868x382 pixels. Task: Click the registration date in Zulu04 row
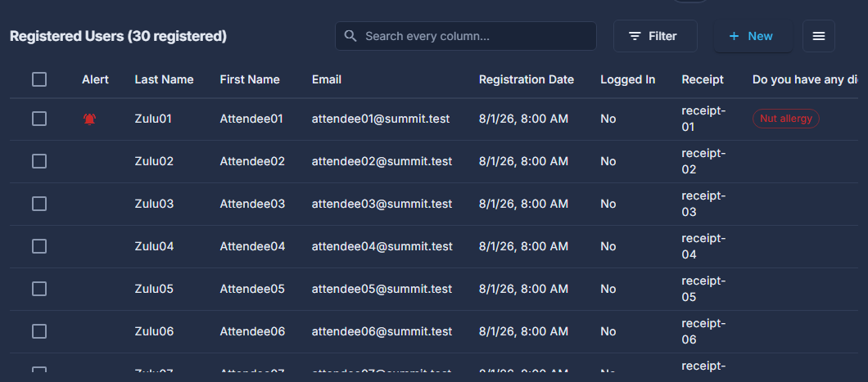(x=524, y=246)
